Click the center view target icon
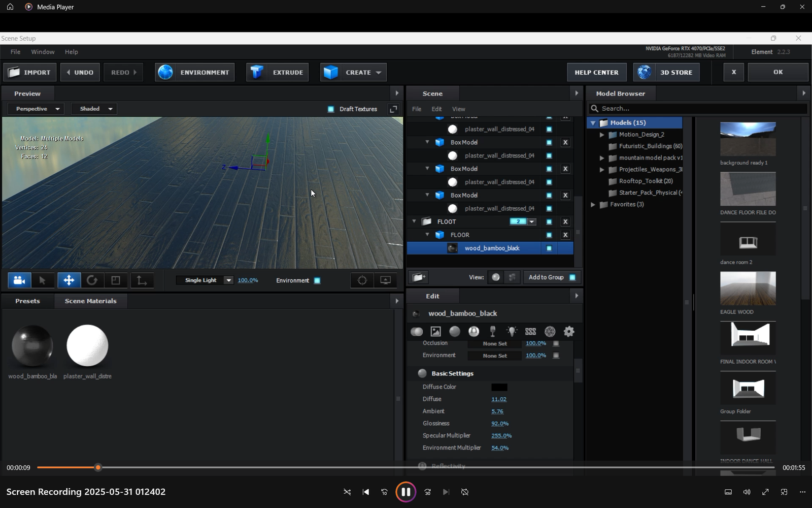 [362, 280]
